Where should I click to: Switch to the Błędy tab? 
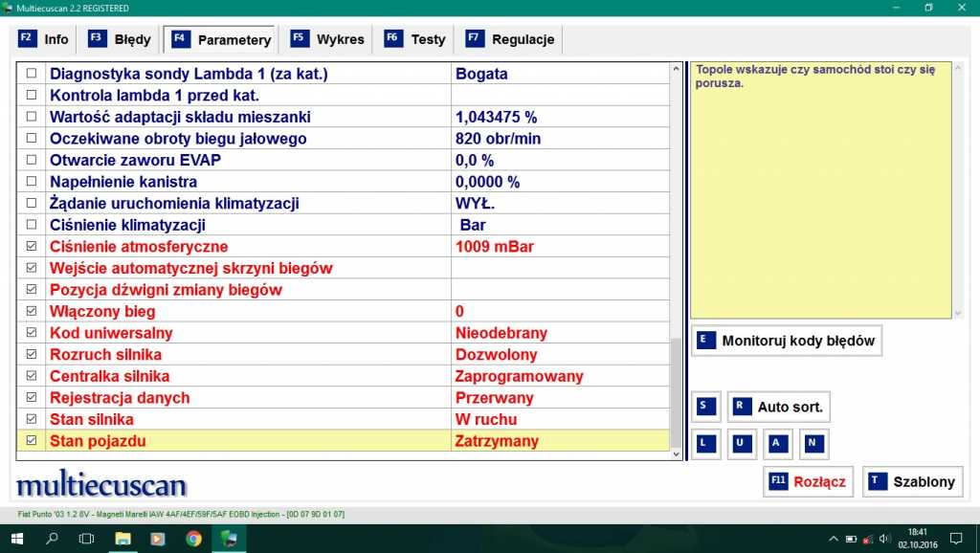point(121,39)
